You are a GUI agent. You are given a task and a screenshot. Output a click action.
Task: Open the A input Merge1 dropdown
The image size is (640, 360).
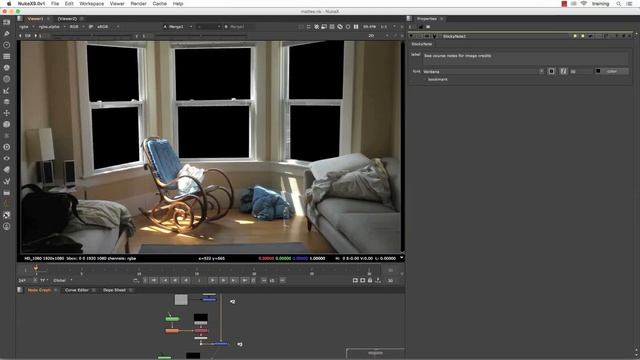pyautogui.click(x=178, y=27)
